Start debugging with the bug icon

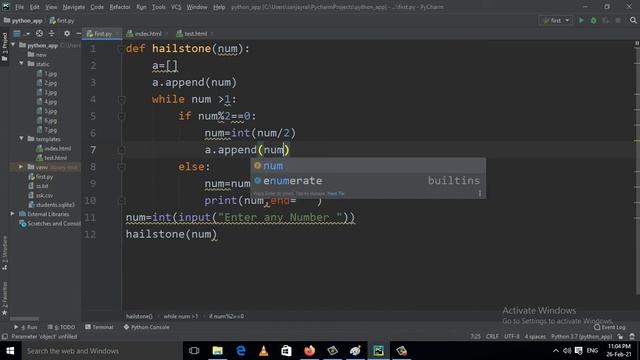(x=593, y=20)
